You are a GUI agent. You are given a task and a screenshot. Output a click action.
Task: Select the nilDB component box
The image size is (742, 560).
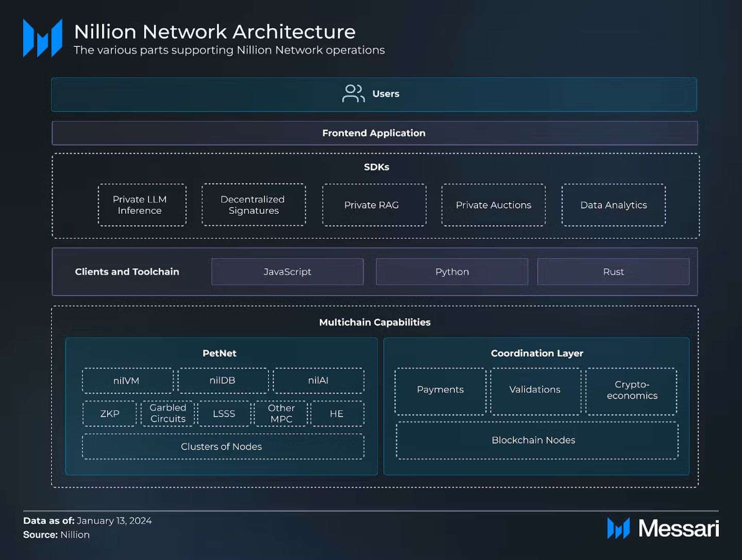coord(223,381)
